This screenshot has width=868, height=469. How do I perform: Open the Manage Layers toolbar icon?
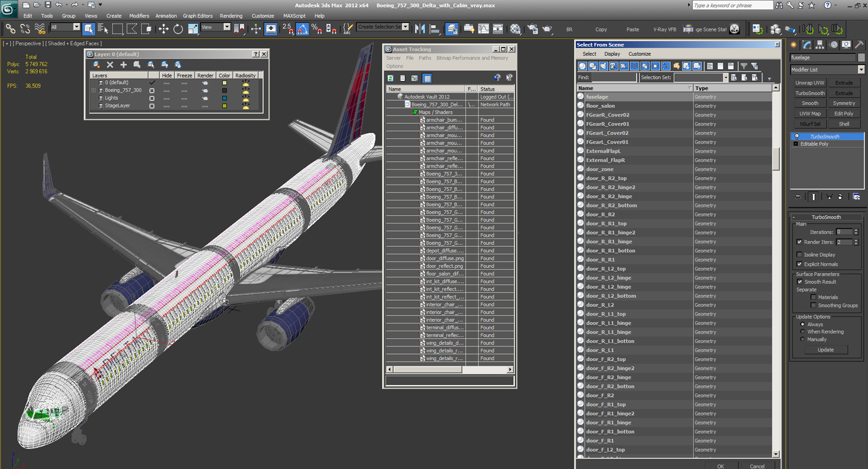coord(452,28)
